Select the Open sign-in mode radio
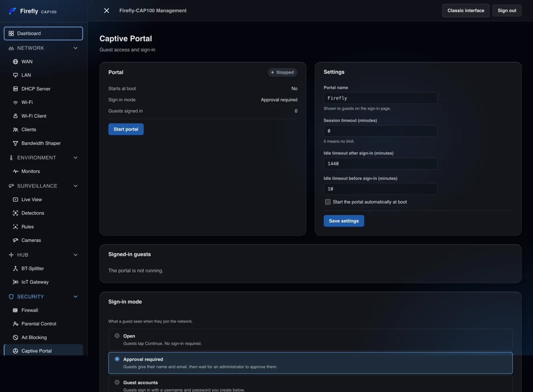The image size is (533, 392). pyautogui.click(x=117, y=336)
